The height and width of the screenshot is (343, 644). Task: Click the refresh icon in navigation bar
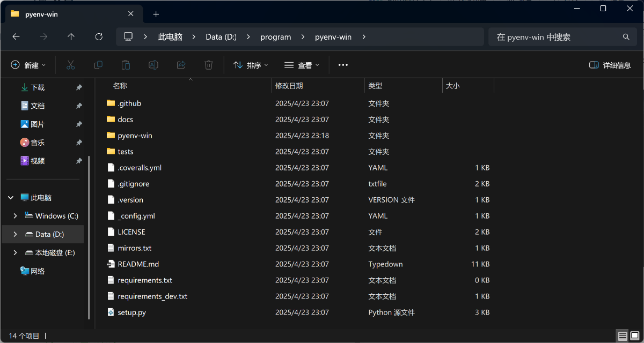pos(99,37)
